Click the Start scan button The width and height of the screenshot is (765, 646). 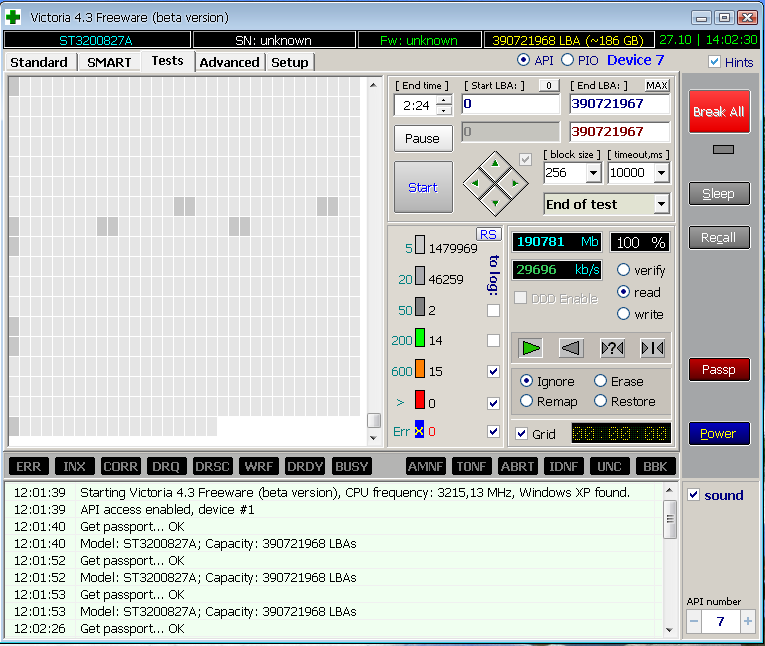(423, 187)
